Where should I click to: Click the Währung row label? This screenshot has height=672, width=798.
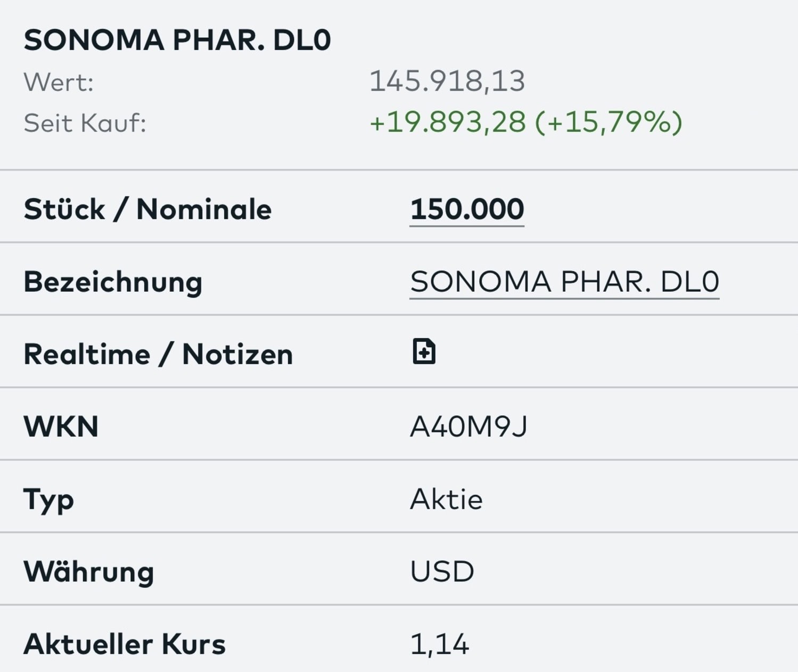[89, 571]
